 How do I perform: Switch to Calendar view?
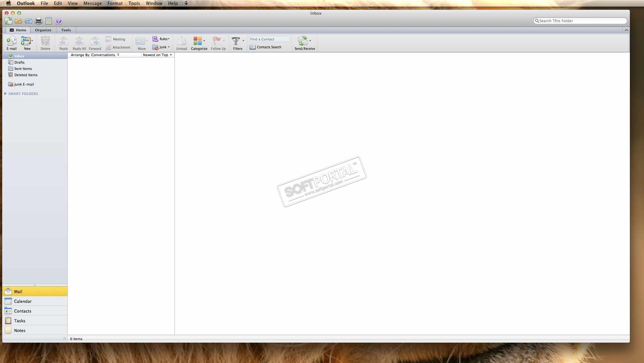tap(23, 301)
